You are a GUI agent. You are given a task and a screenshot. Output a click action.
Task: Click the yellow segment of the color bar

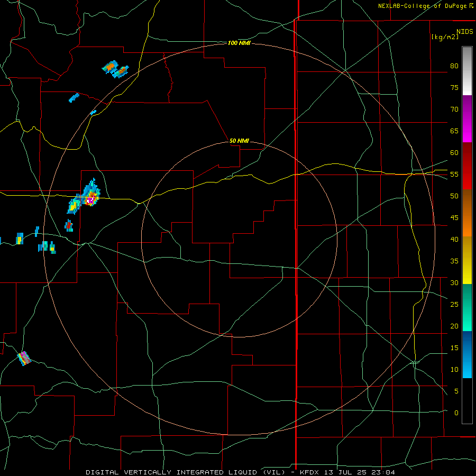click(467, 260)
